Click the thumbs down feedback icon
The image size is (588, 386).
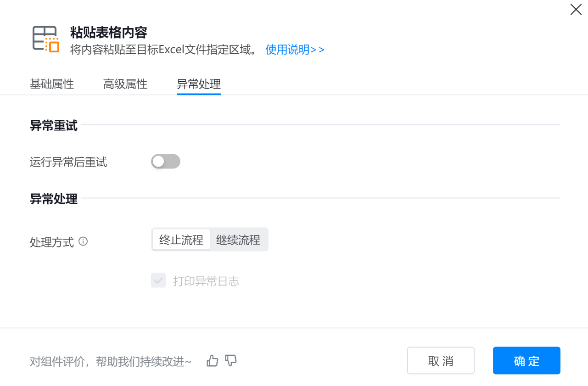(x=231, y=361)
